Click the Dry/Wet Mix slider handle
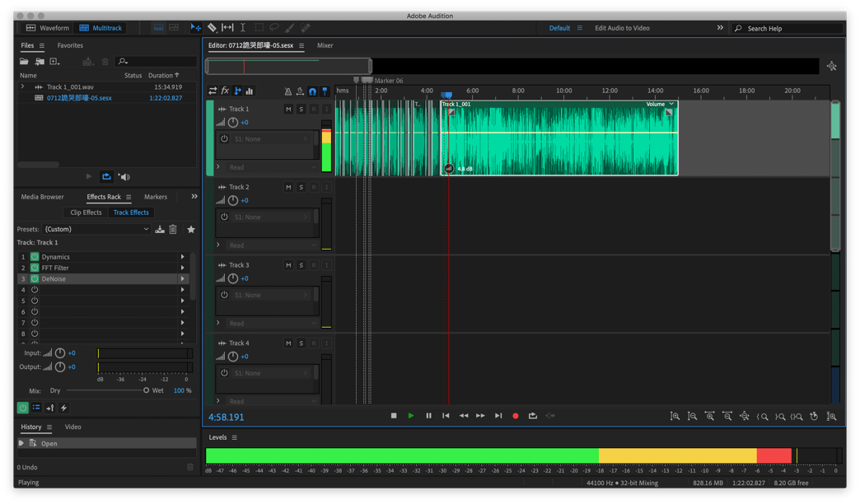860x504 pixels. [146, 390]
